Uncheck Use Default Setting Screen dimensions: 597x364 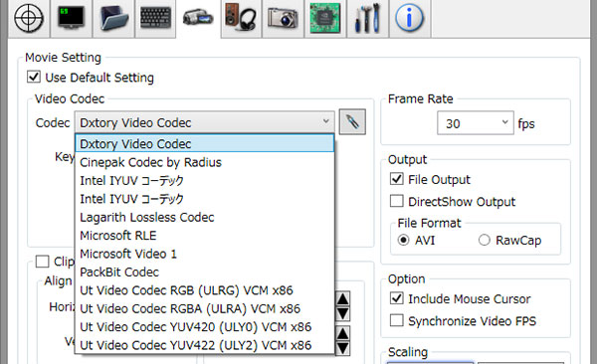[x=34, y=77]
